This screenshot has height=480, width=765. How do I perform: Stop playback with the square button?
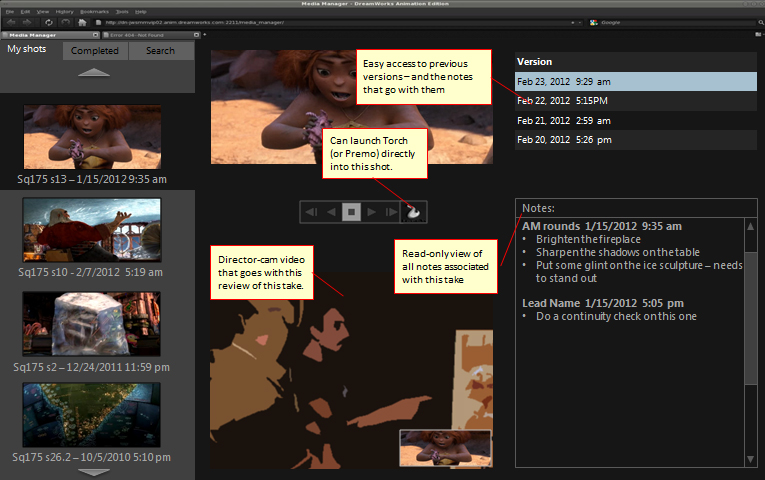point(351,212)
